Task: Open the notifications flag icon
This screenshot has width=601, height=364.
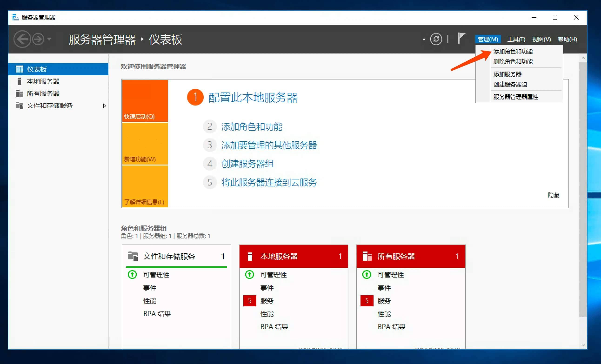Action: tap(461, 39)
